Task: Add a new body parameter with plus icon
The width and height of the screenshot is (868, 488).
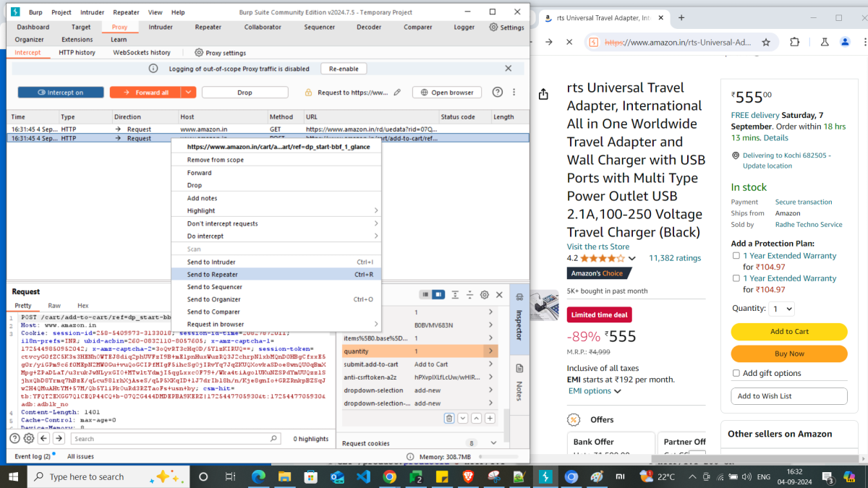Action: click(490, 419)
